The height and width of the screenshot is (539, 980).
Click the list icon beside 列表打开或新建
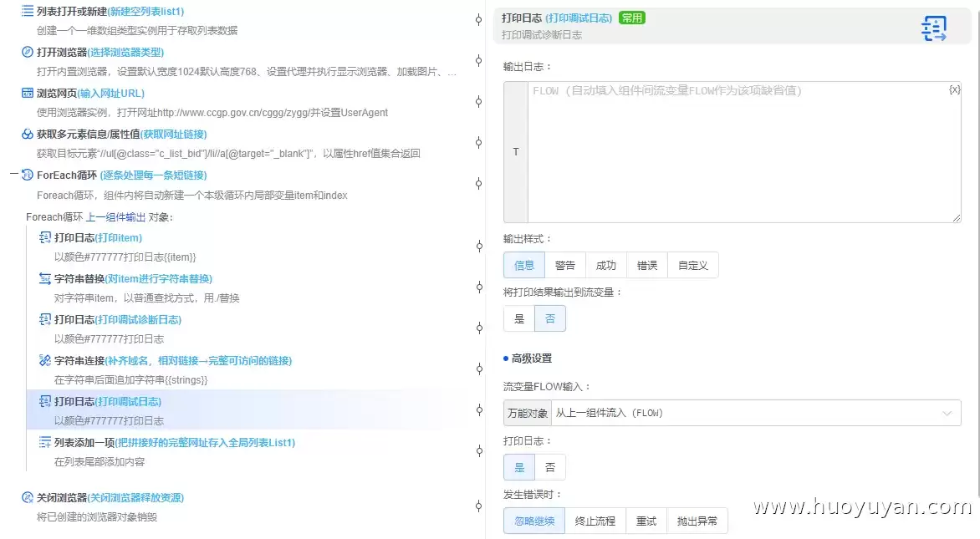pyautogui.click(x=28, y=11)
